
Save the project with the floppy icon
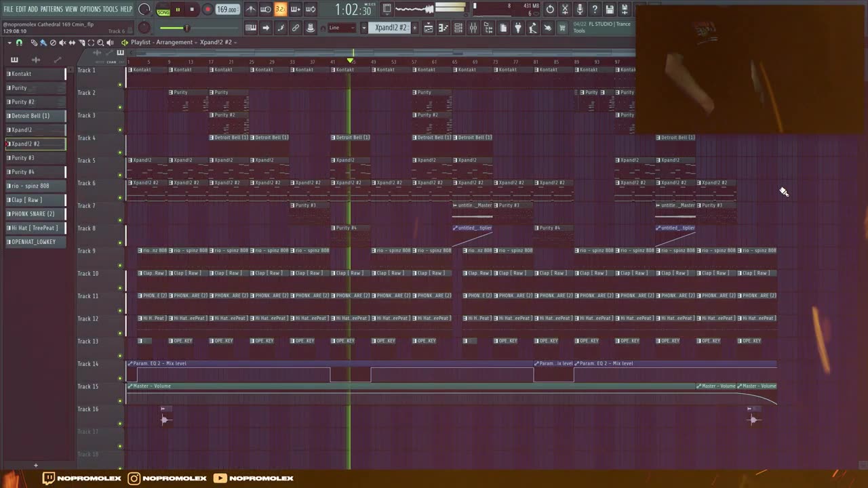[610, 9]
